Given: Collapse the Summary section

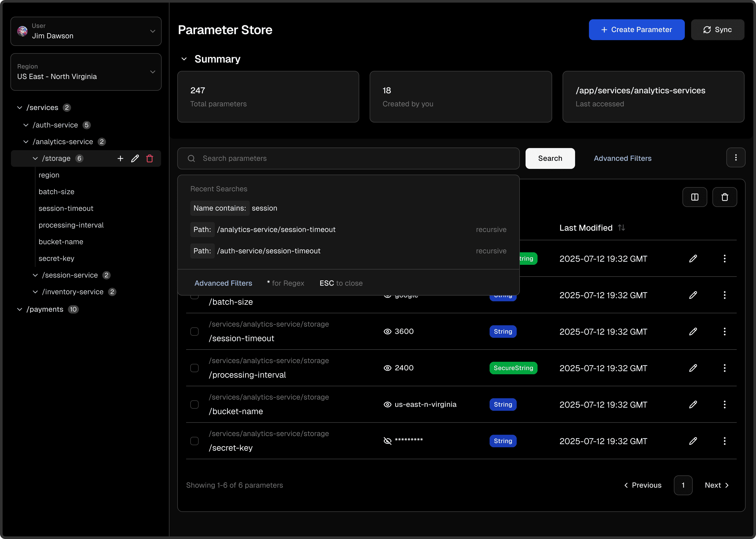Looking at the screenshot, I should tap(184, 59).
